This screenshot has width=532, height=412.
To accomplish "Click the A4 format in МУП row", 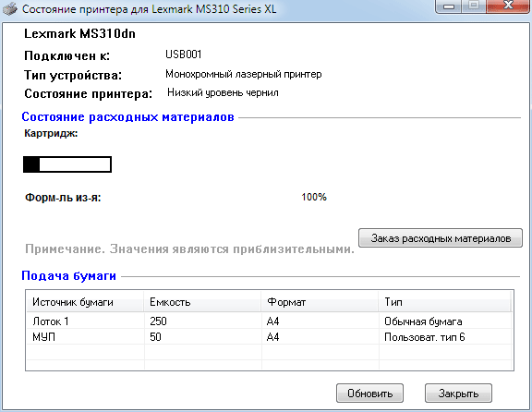I will (272, 337).
